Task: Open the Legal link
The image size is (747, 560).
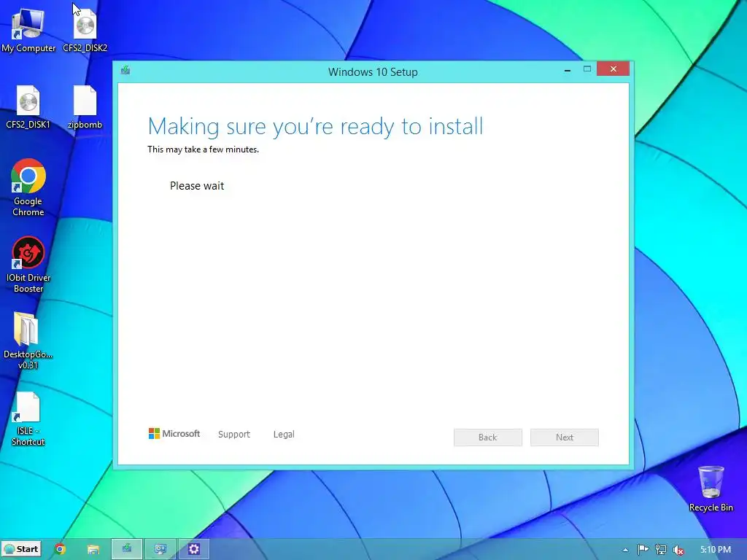Action: click(x=284, y=435)
